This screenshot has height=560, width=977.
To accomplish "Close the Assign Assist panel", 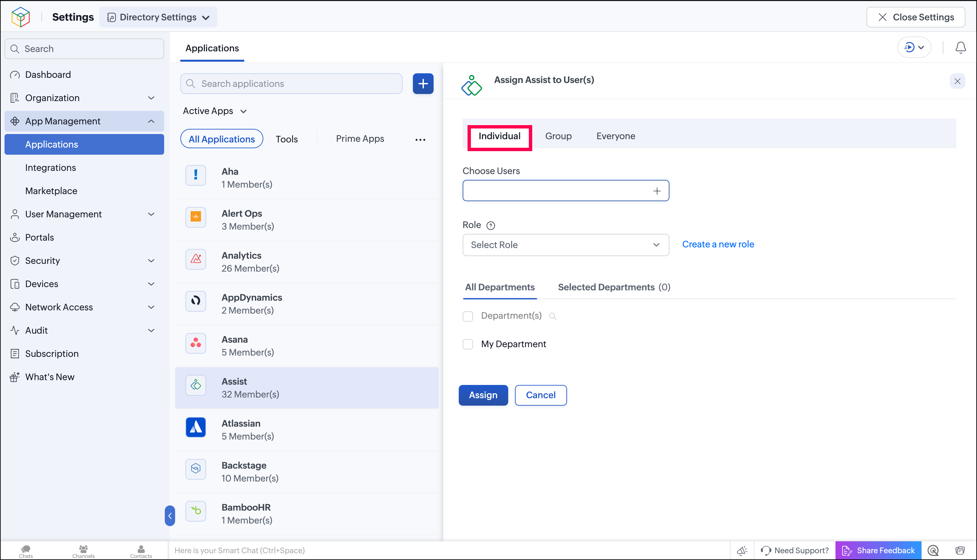I will (957, 81).
